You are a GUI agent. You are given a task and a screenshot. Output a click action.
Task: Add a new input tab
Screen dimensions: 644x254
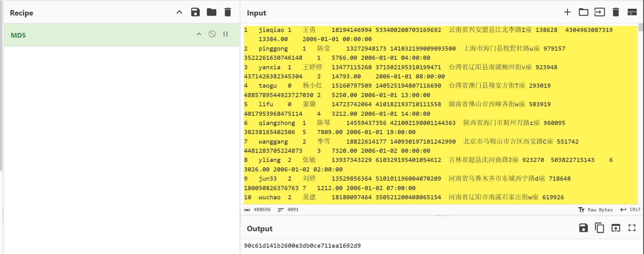567,12
